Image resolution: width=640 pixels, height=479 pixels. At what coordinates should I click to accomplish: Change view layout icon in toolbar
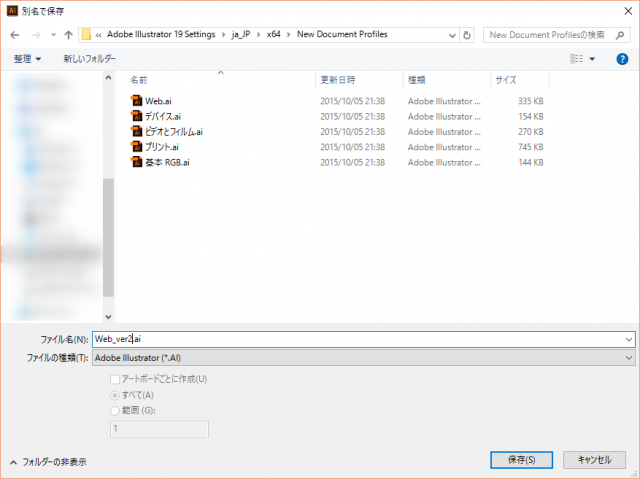tap(577, 59)
